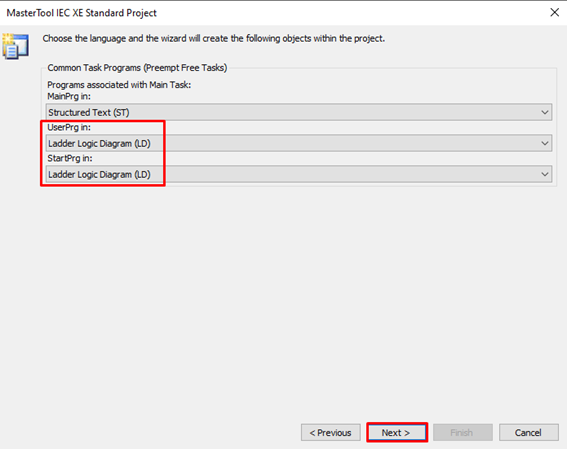Viewport: 567px width, 449px height.
Task: Click the project wizard icon
Action: 15,46
